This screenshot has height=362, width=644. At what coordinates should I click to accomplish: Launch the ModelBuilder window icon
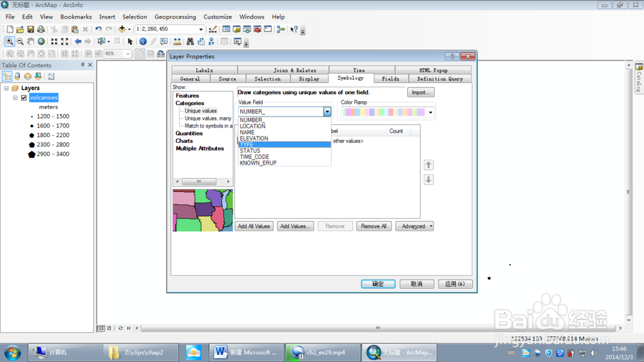pyautogui.click(x=281, y=29)
